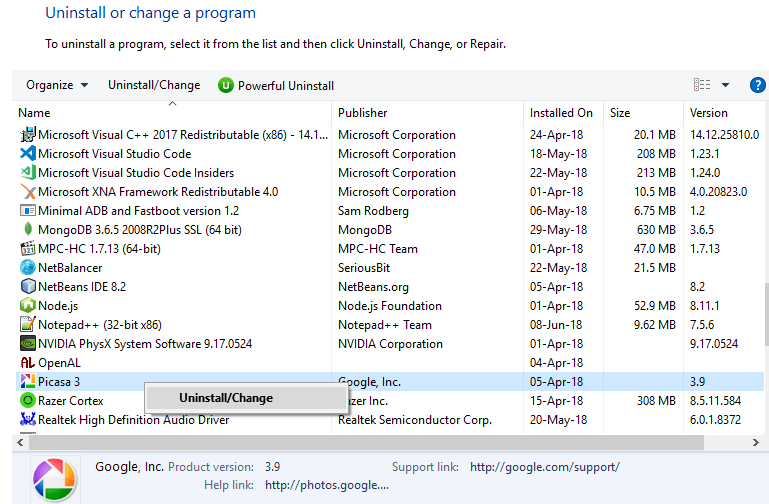Sort by the Size column header
Image resolution: width=769 pixels, height=504 pixels.
click(643, 113)
